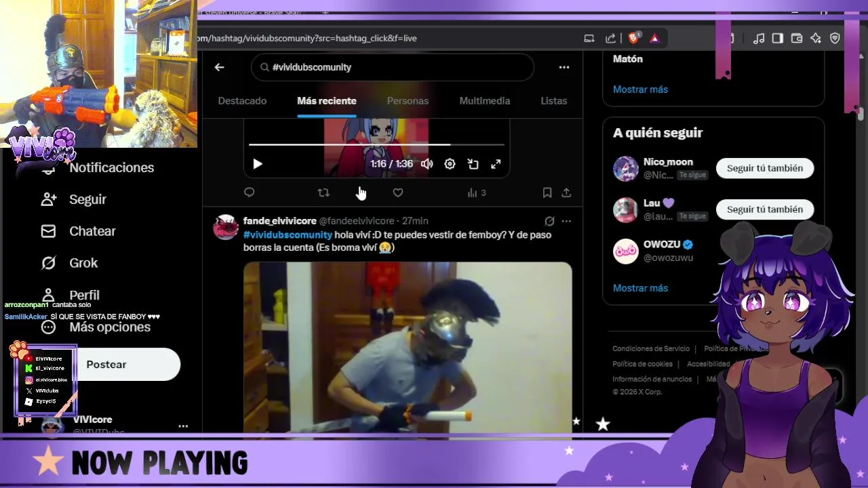Switch to the Listas tab
Viewport: 868px width, 488px height.
click(554, 101)
